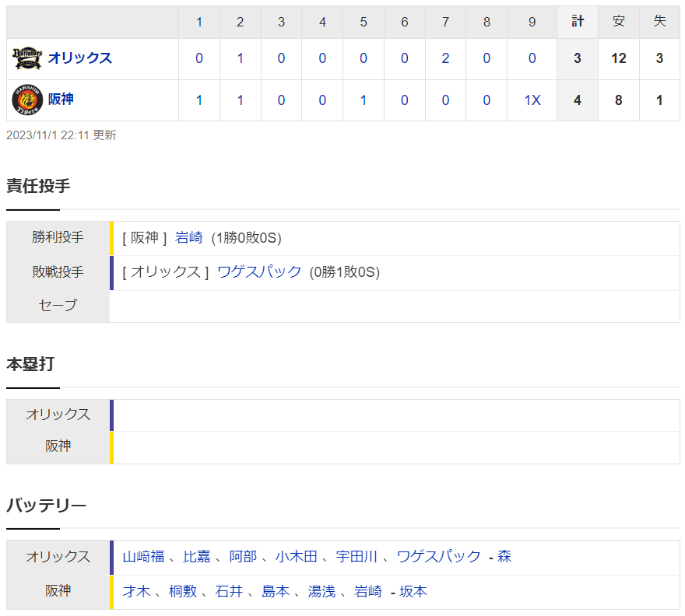Open 比嘉 player link in battery

pos(197,557)
